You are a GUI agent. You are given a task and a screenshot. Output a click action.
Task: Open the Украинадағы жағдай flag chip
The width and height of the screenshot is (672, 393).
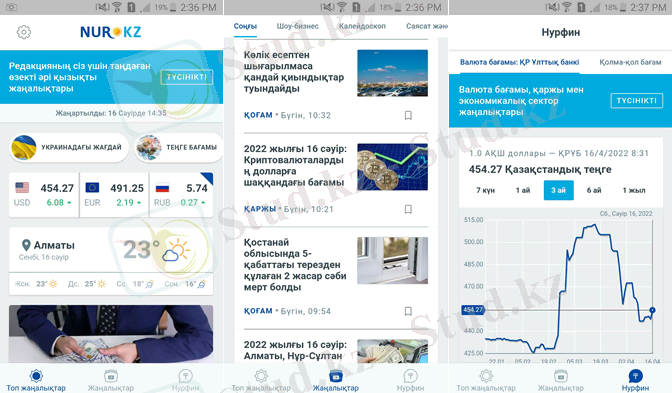[x=69, y=147]
